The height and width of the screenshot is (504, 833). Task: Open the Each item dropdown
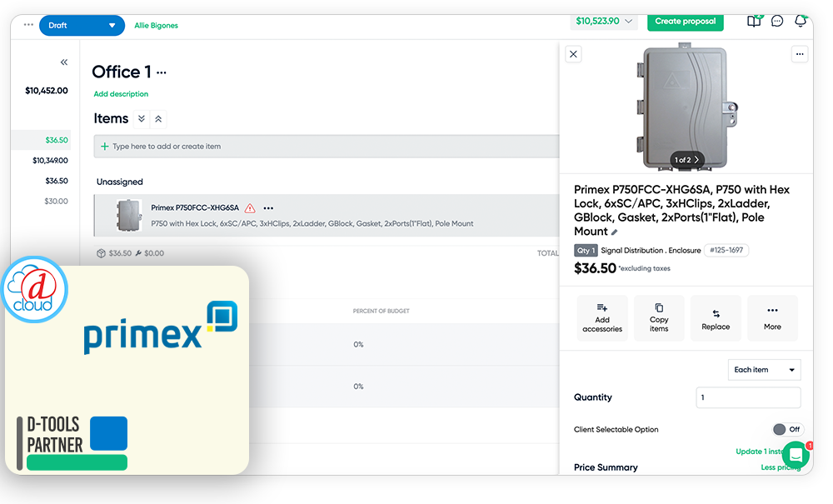pyautogui.click(x=764, y=370)
